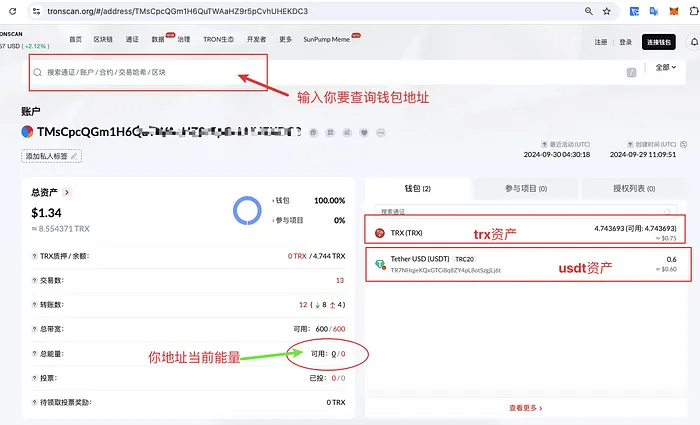Switch to the 参与项目 (0) tab
The height and width of the screenshot is (425, 700).
pyautogui.click(x=526, y=188)
